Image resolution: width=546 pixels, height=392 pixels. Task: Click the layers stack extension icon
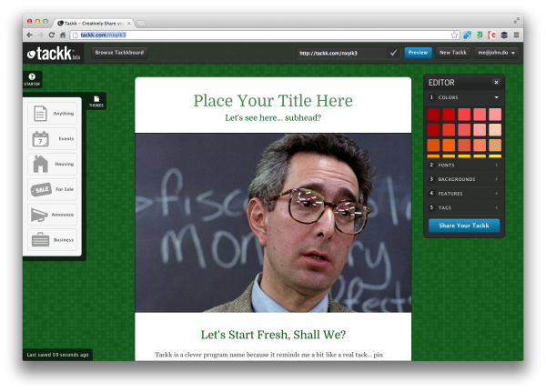(504, 35)
